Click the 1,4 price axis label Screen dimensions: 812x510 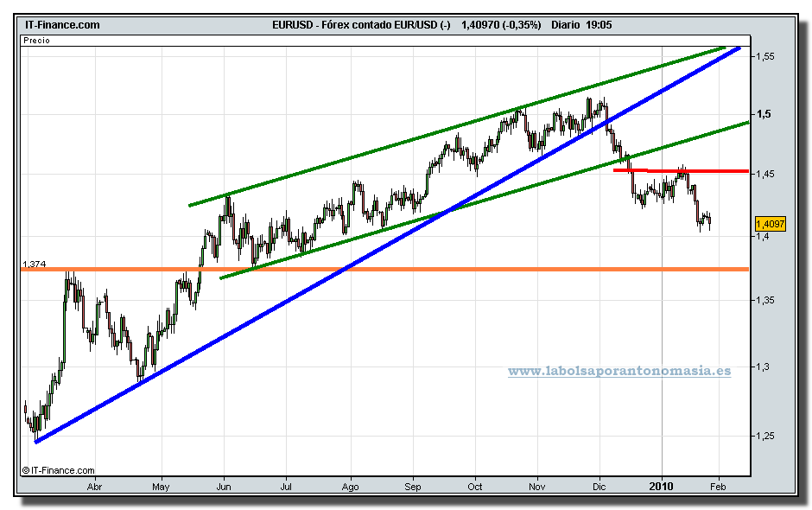pyautogui.click(x=762, y=236)
